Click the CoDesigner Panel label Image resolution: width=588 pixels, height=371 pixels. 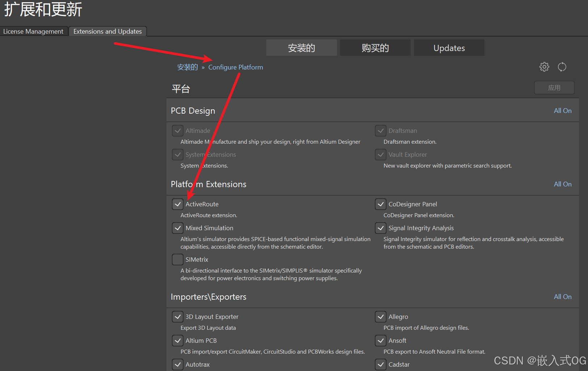[413, 204]
